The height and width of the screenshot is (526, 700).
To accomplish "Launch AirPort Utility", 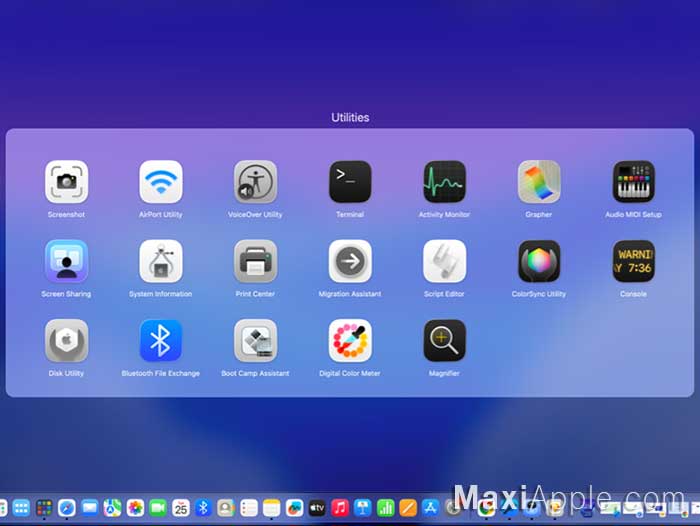I will [x=161, y=182].
